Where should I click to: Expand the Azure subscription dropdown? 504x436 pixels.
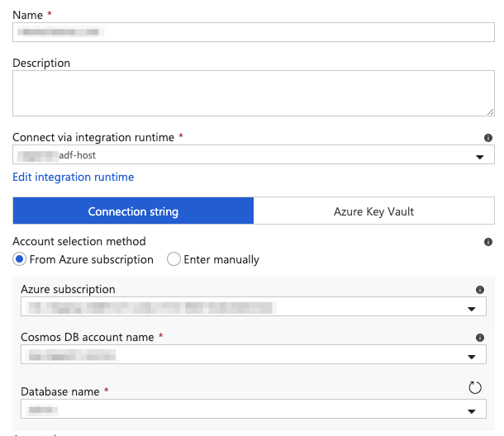tap(471, 309)
